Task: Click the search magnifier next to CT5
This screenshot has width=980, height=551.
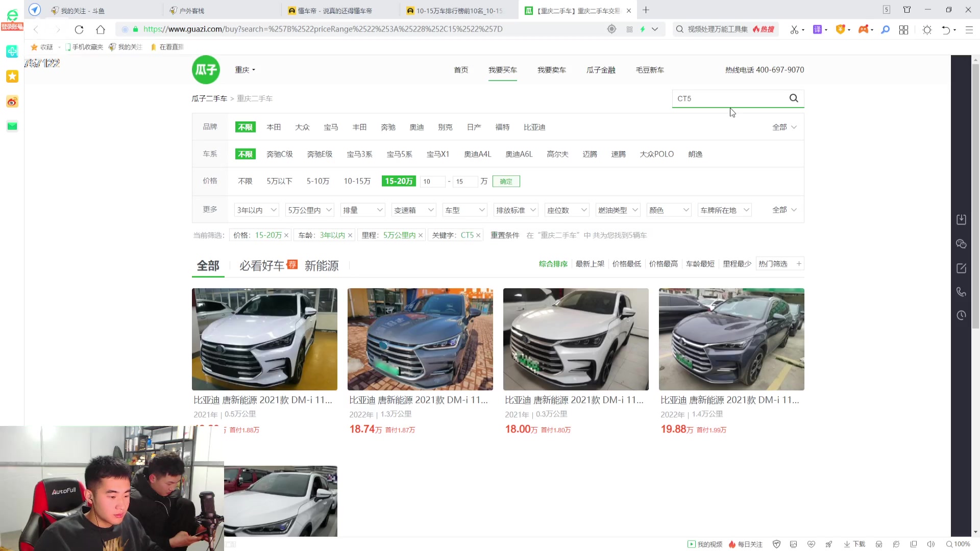Action: [794, 98]
